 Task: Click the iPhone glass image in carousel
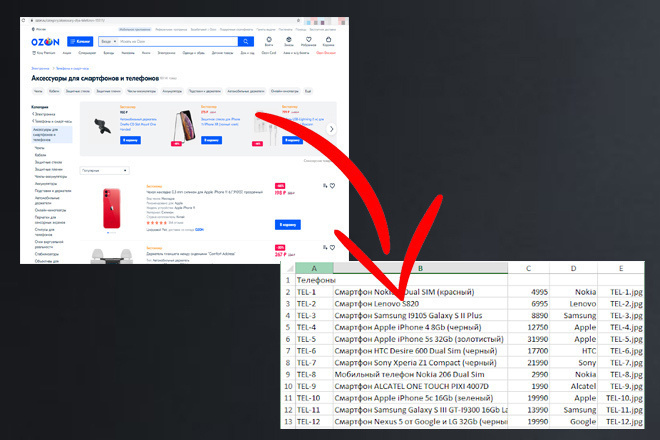pos(184,126)
